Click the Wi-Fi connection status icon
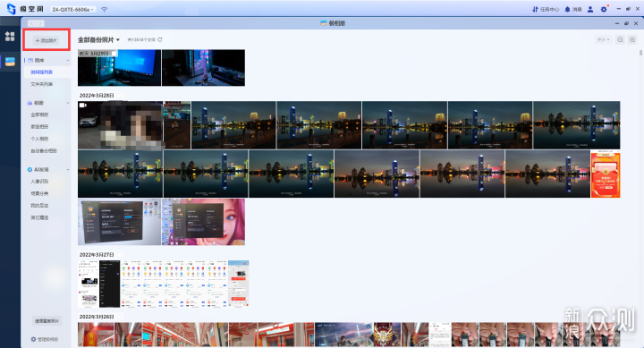644x348 pixels. tap(105, 9)
